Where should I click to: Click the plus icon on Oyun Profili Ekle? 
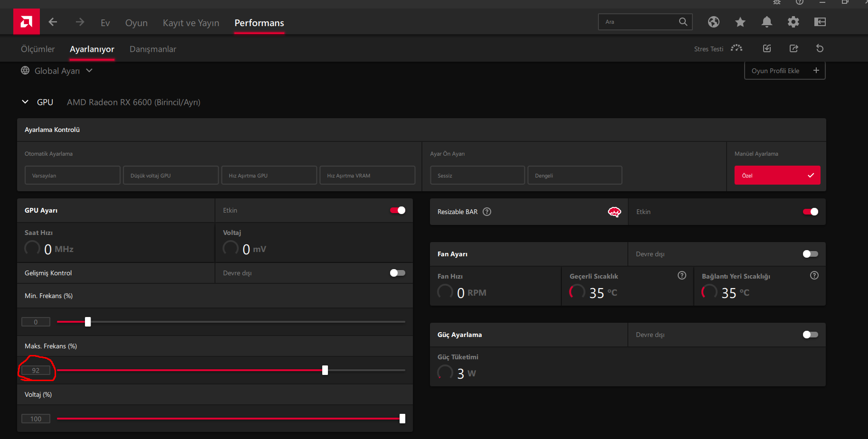[x=816, y=70]
